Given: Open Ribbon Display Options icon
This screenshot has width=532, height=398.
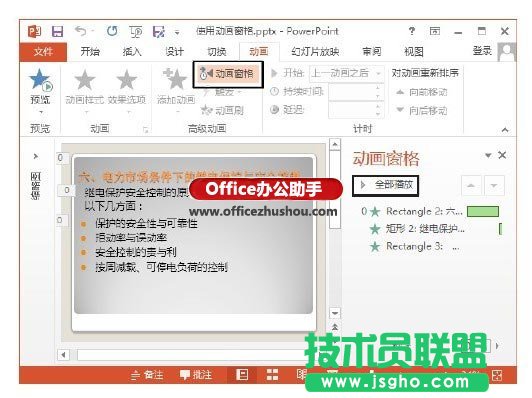Looking at the screenshot, I should coord(435,31).
